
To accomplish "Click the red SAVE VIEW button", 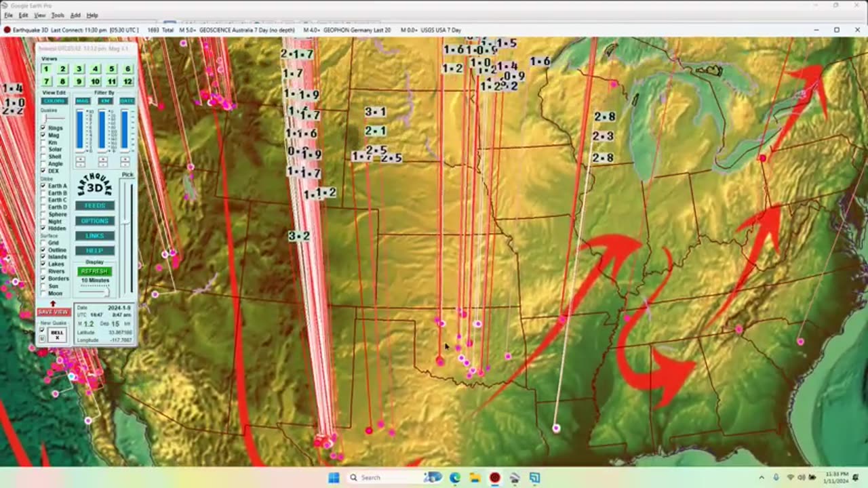I will coord(54,312).
